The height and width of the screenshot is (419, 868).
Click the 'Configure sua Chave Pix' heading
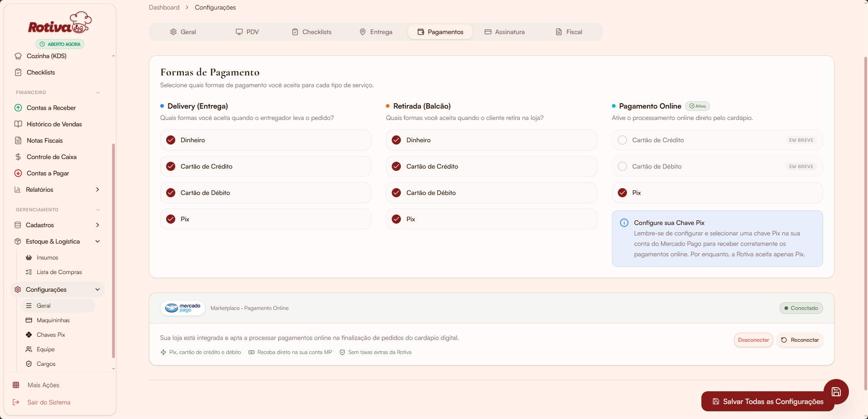[x=669, y=223]
